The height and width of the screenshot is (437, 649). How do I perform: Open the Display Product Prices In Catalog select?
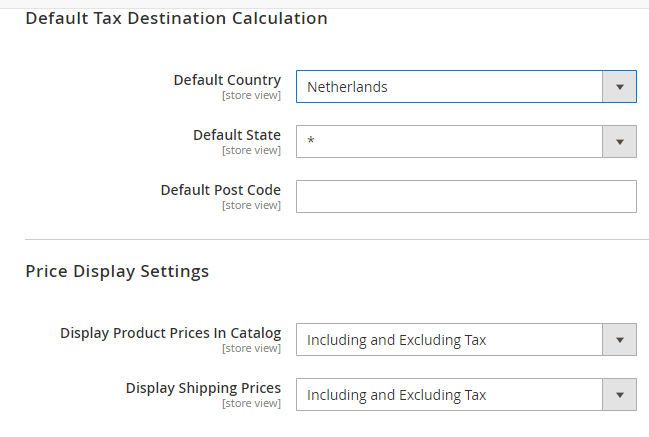(450, 340)
